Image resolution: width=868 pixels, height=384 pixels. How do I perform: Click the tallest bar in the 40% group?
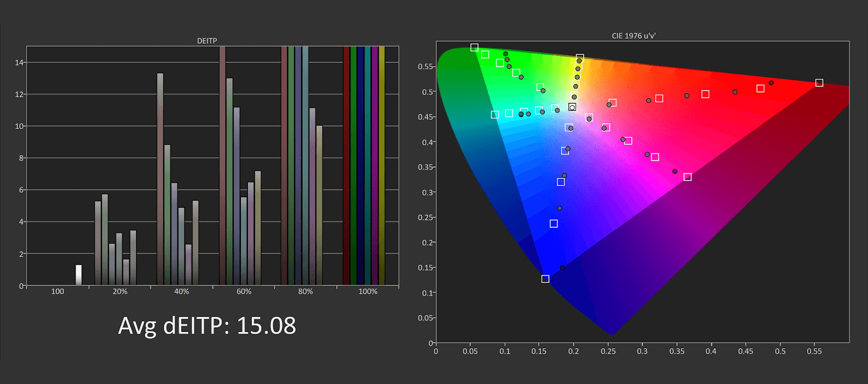coord(160,179)
